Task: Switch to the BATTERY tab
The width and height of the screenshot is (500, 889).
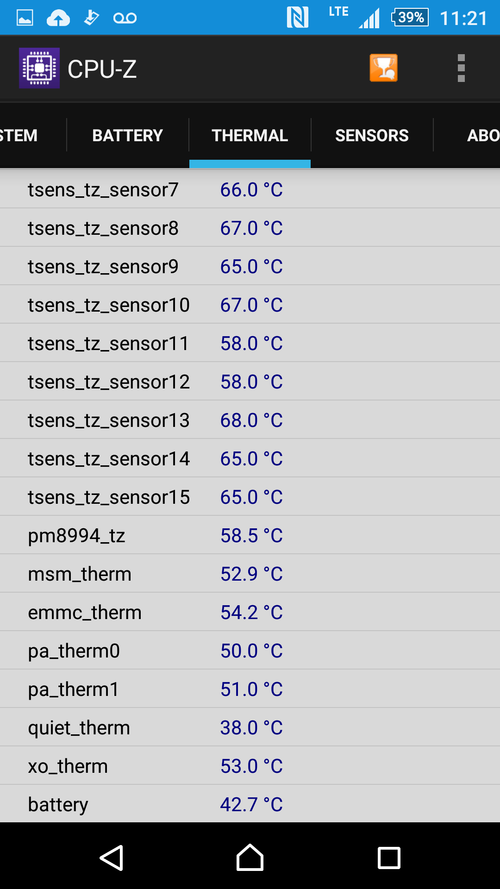Action: (128, 135)
